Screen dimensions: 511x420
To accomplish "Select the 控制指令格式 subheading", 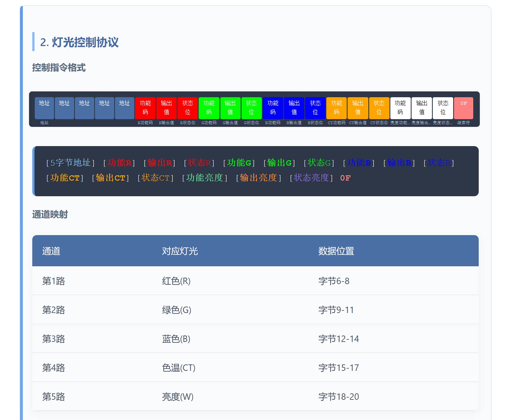I will coord(59,67).
